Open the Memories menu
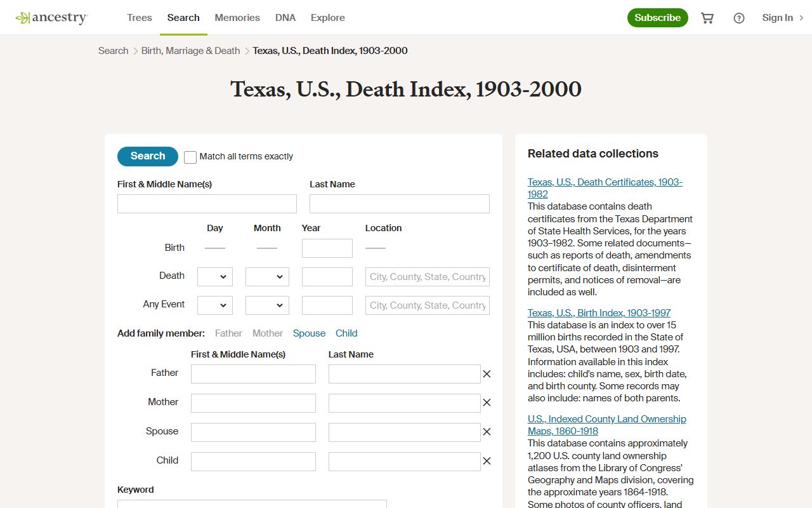812x508 pixels. [237, 18]
